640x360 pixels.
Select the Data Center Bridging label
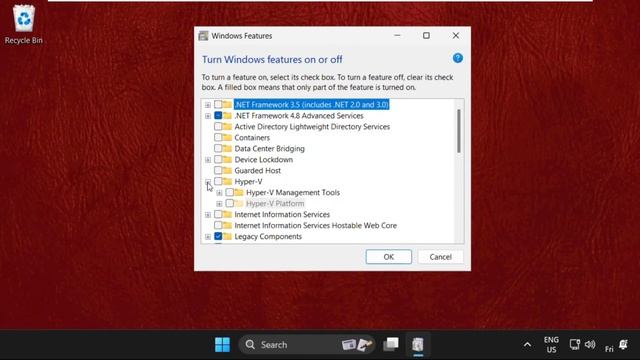pos(269,149)
